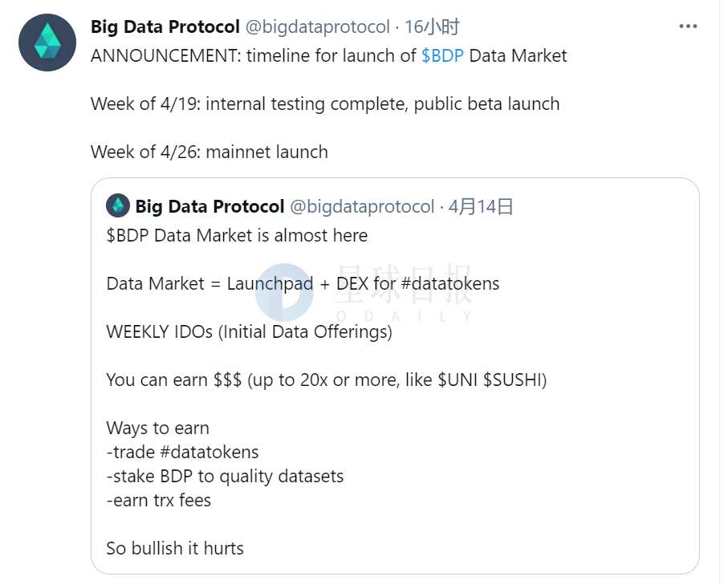The width and height of the screenshot is (728, 585).
Task: Click the 'So bullish it hurts' line
Action: [x=175, y=549]
